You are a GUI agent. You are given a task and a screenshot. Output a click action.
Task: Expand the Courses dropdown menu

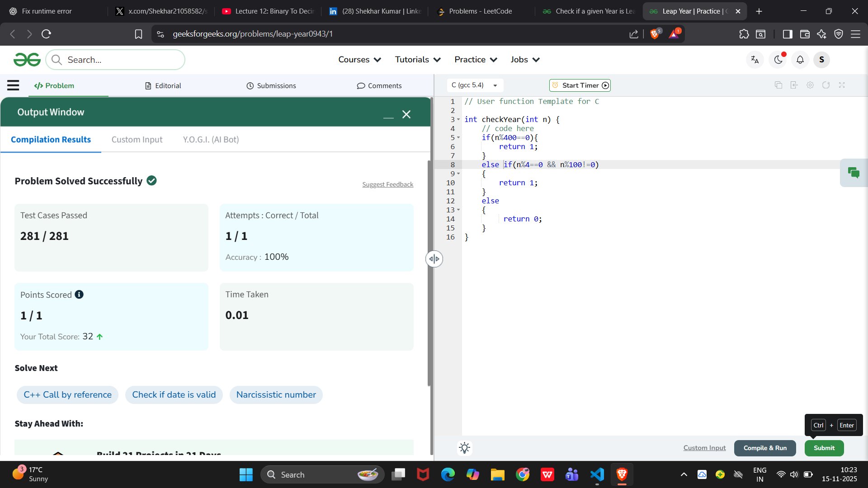pyautogui.click(x=359, y=60)
